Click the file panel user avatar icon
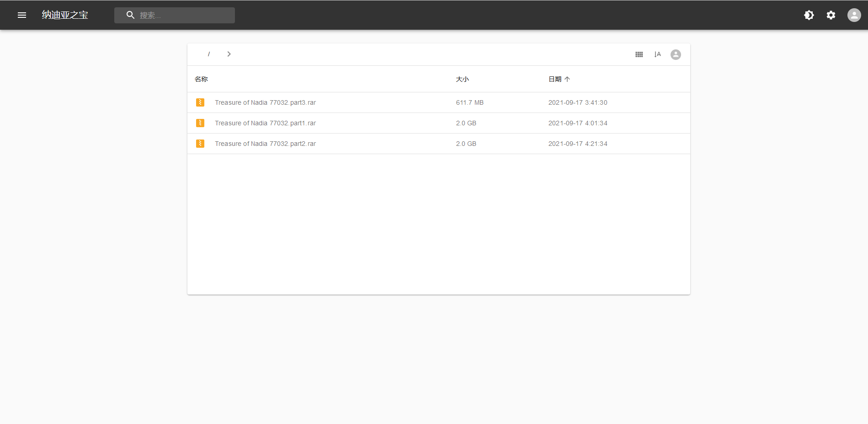Viewport: 868px width, 424px height. point(675,54)
